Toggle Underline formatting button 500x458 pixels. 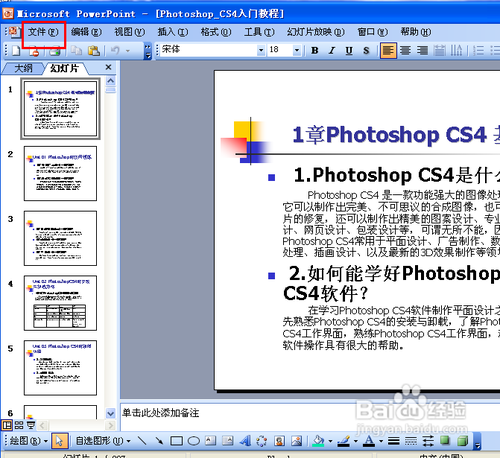(x=349, y=51)
